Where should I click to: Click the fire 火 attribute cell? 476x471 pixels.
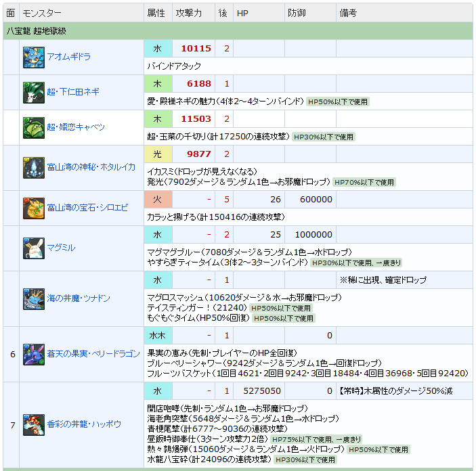(x=158, y=200)
